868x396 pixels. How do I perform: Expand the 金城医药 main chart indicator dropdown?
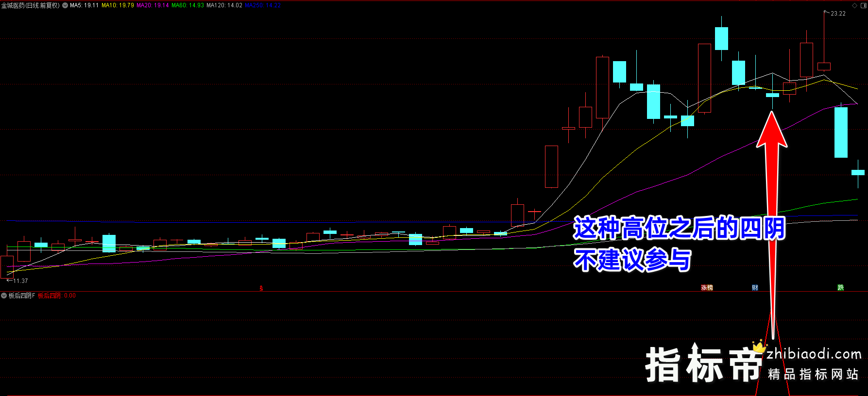pyautogui.click(x=65, y=5)
